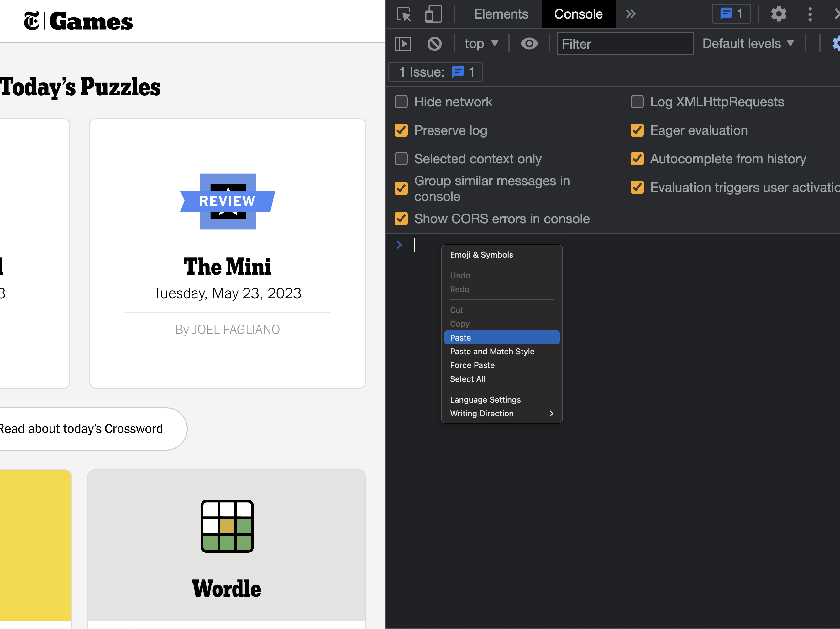Open the top context dropdown
The width and height of the screenshot is (840, 629).
pos(481,44)
